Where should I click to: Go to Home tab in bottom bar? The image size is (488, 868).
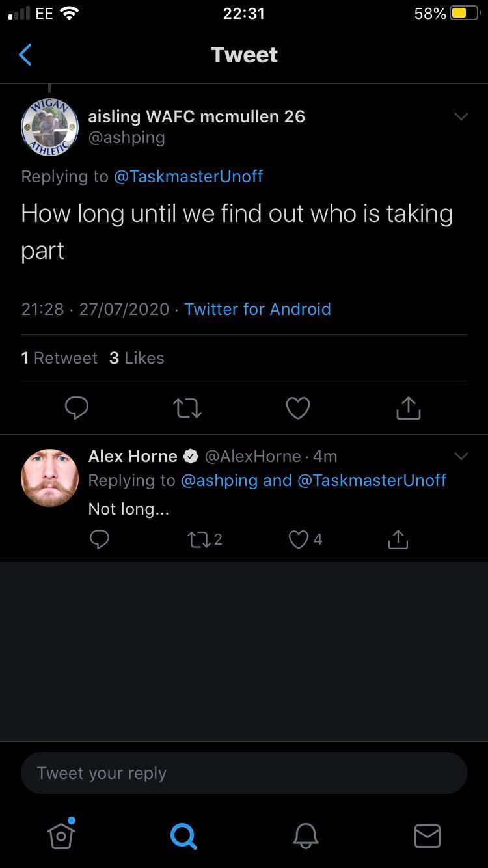click(x=61, y=835)
